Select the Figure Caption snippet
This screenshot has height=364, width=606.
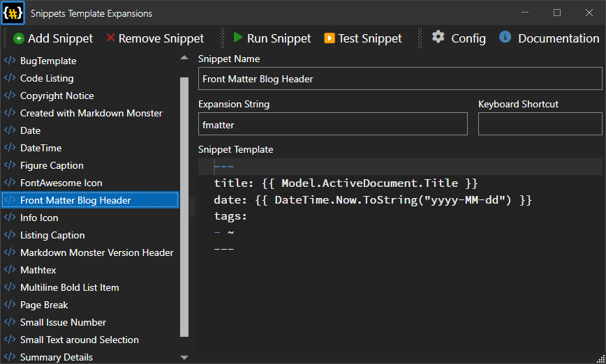pos(52,165)
